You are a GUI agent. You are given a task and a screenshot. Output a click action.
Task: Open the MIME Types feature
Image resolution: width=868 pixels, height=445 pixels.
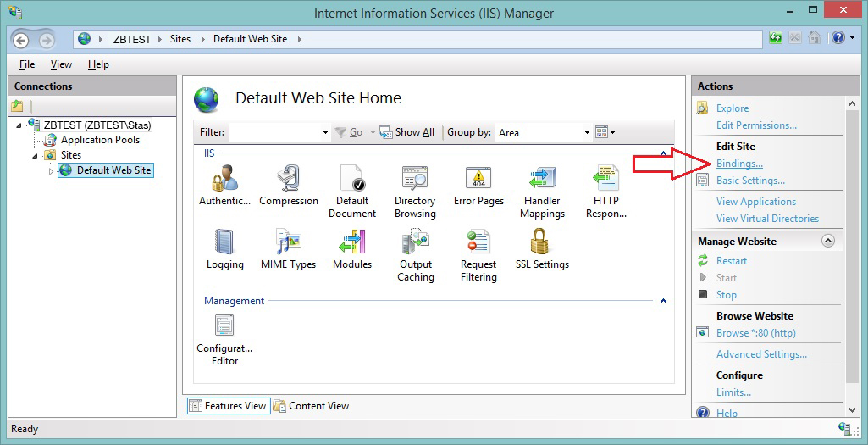pyautogui.click(x=288, y=242)
